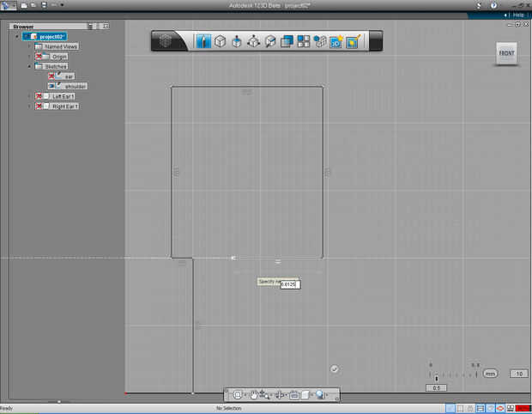Click the accept checkmark in canvas

(334, 368)
